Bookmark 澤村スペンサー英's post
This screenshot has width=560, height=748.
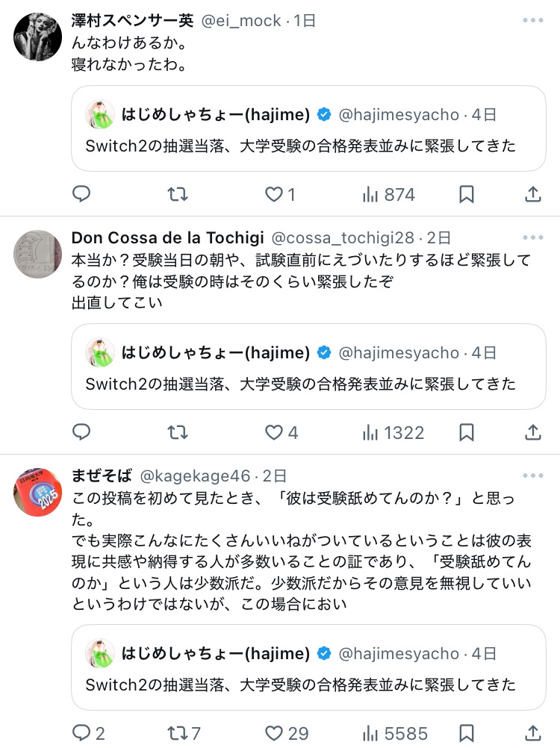[466, 194]
